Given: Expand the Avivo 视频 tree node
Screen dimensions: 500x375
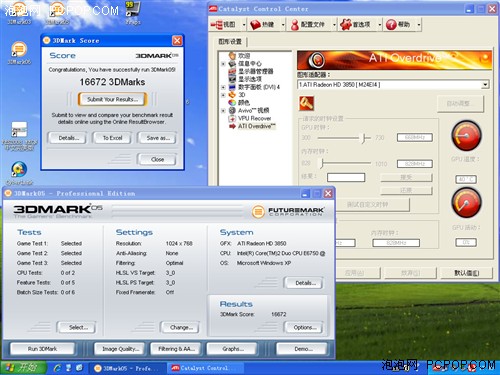Looking at the screenshot, I should point(223,111).
